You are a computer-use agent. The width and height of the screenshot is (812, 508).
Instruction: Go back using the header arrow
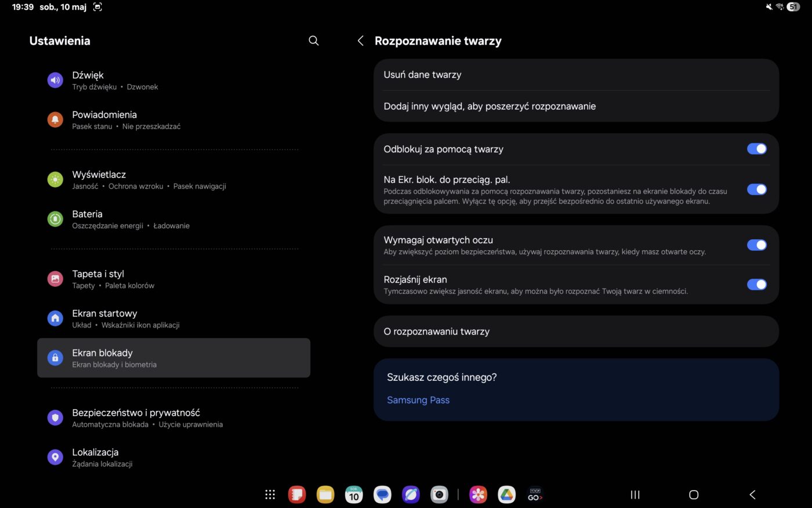tap(361, 41)
